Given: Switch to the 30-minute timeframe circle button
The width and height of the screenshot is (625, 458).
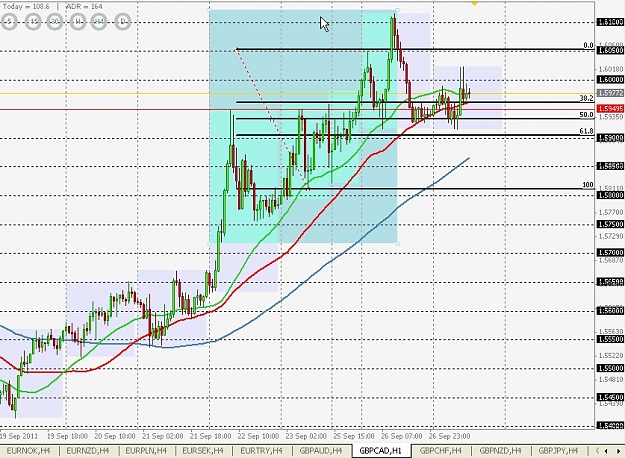Looking at the screenshot, I should point(55,21).
